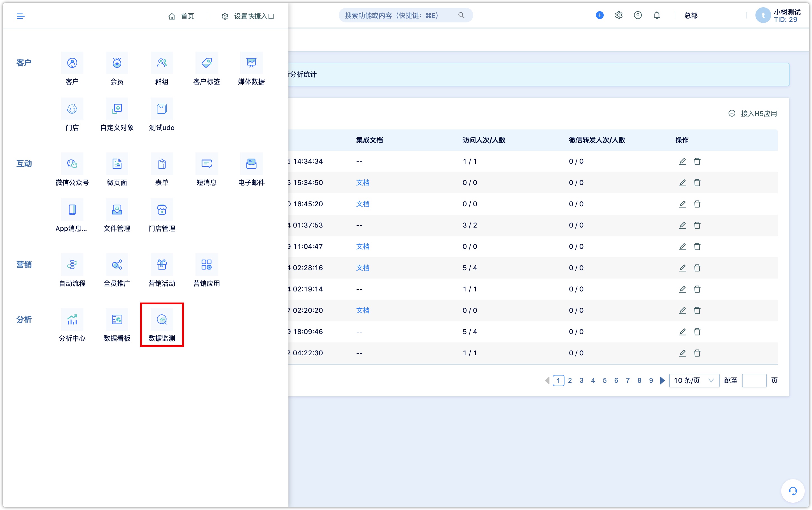Open the 自动流程 automation icon

click(72, 265)
